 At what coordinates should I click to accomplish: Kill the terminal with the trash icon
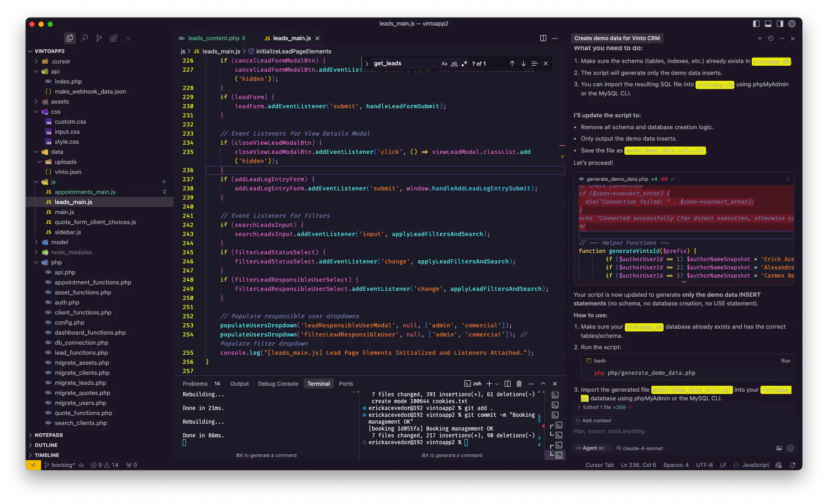click(519, 384)
